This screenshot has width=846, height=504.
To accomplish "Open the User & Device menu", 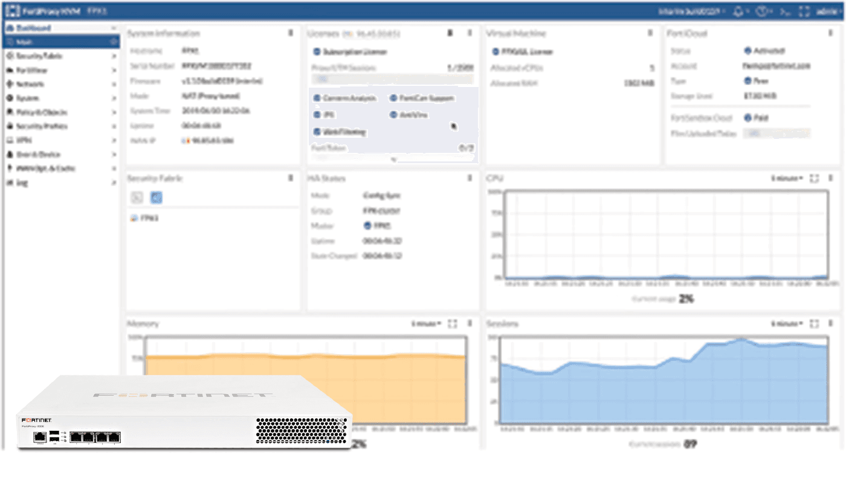I will (61, 154).
